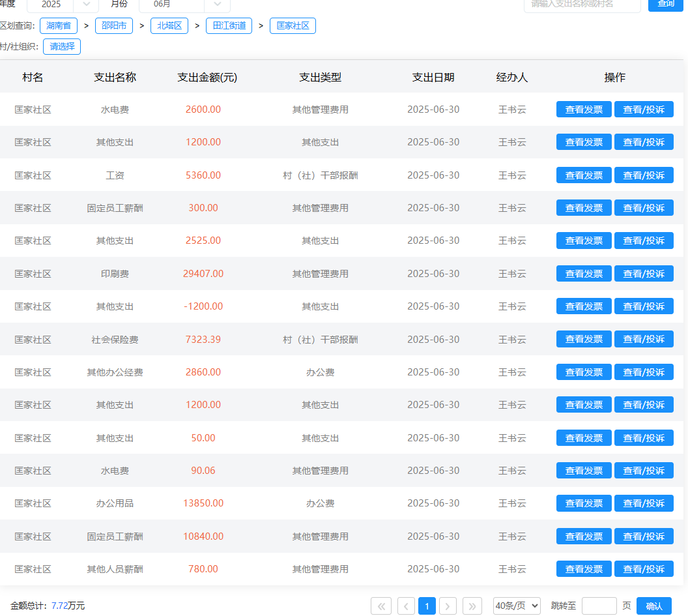The height and width of the screenshot is (616, 688).
Task: Click the -1200.00 amount cell
Action: [203, 306]
